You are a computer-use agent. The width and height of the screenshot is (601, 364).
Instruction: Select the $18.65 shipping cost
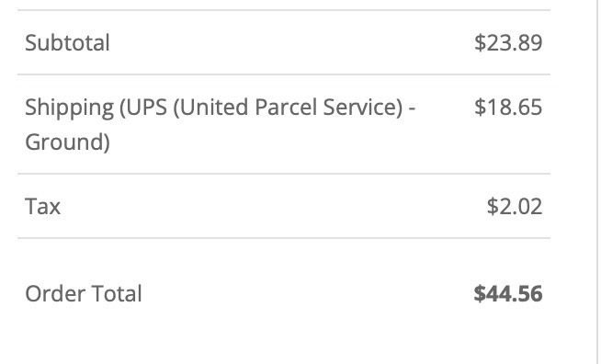coord(508,107)
